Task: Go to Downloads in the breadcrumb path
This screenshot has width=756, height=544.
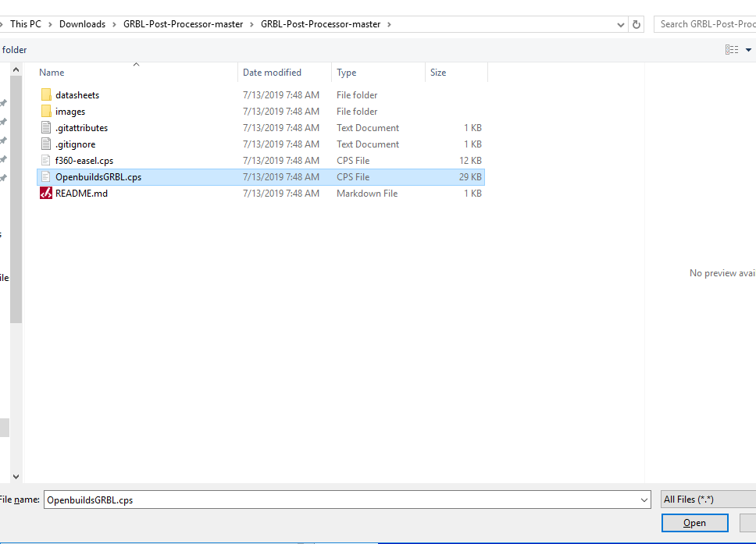Action: 82,24
